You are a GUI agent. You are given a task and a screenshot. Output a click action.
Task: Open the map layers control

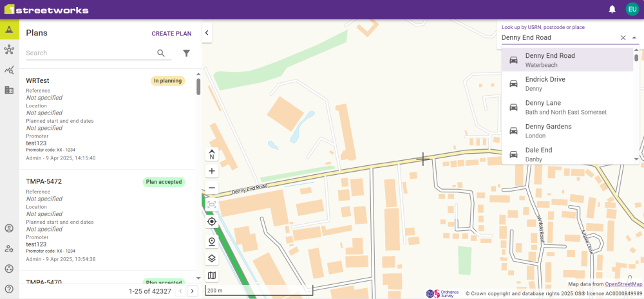pos(212,258)
